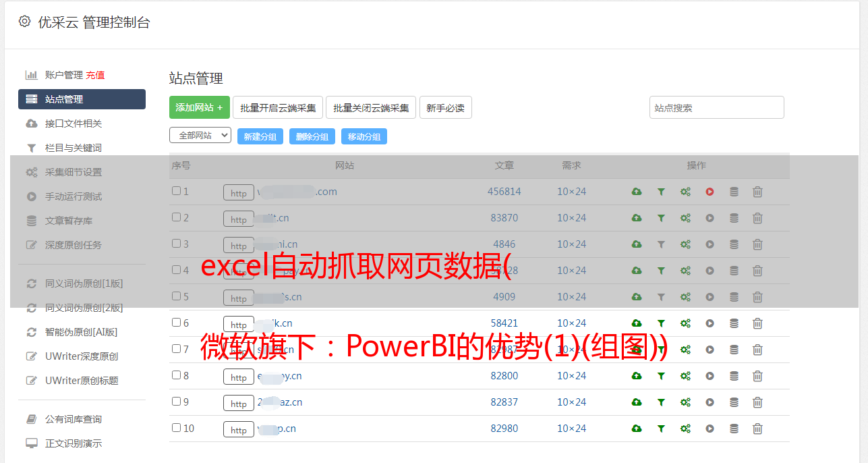This screenshot has height=463, width=868.
Task: Click the trash icon in row 1
Action: point(757,192)
